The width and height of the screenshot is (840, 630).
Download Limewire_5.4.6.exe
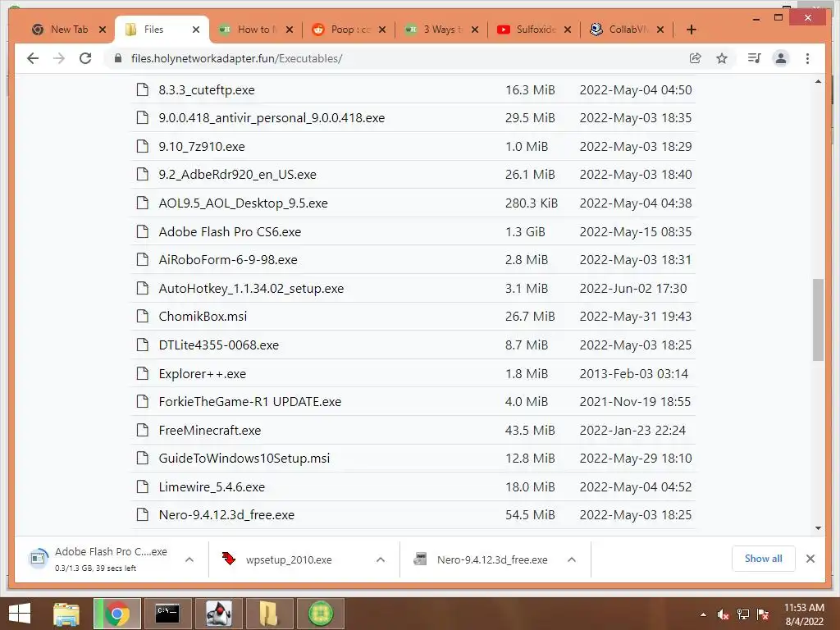pos(212,487)
